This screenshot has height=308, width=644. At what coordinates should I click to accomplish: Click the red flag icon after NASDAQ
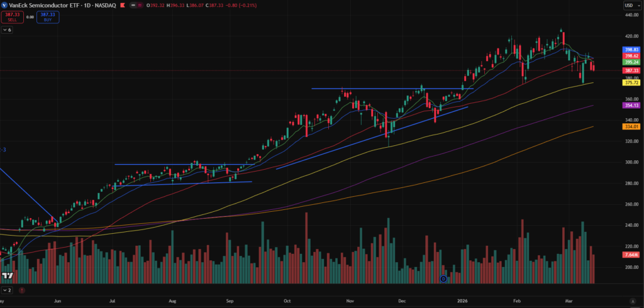121,5
